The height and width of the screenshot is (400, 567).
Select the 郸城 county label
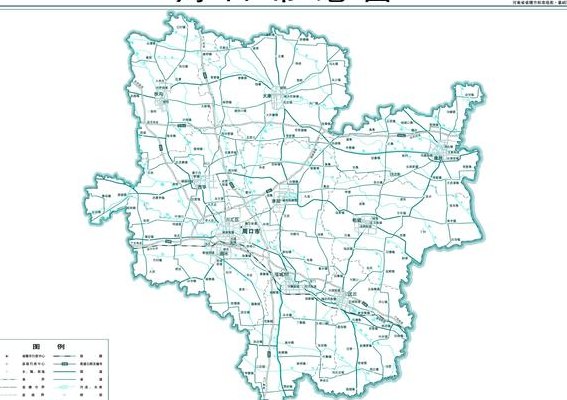tap(357, 220)
